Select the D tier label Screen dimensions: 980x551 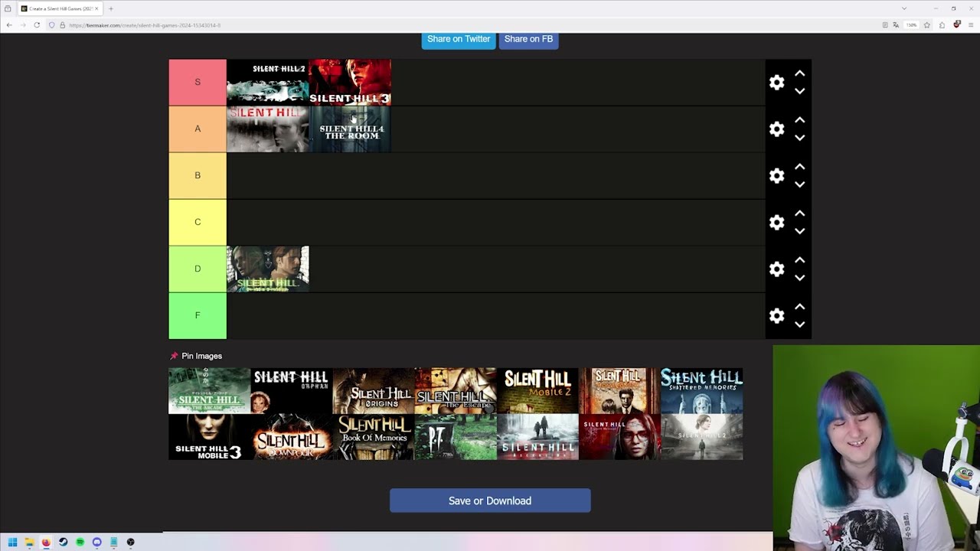click(x=198, y=269)
